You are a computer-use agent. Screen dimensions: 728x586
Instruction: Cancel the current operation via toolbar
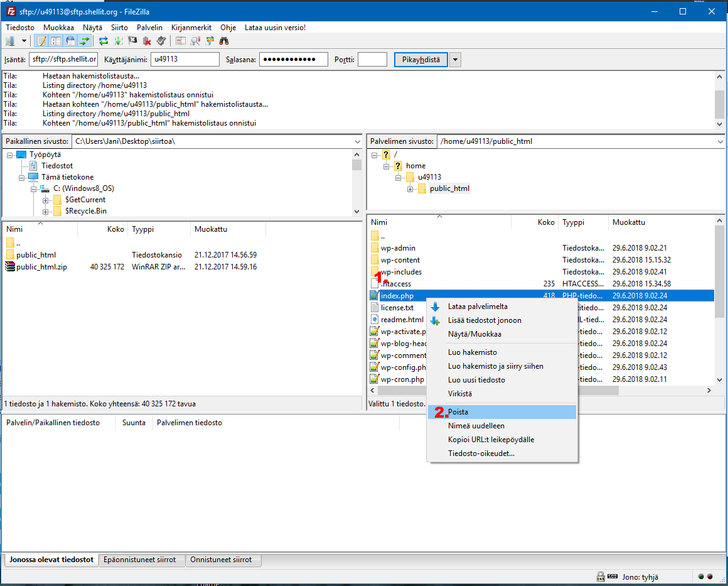pos(132,41)
